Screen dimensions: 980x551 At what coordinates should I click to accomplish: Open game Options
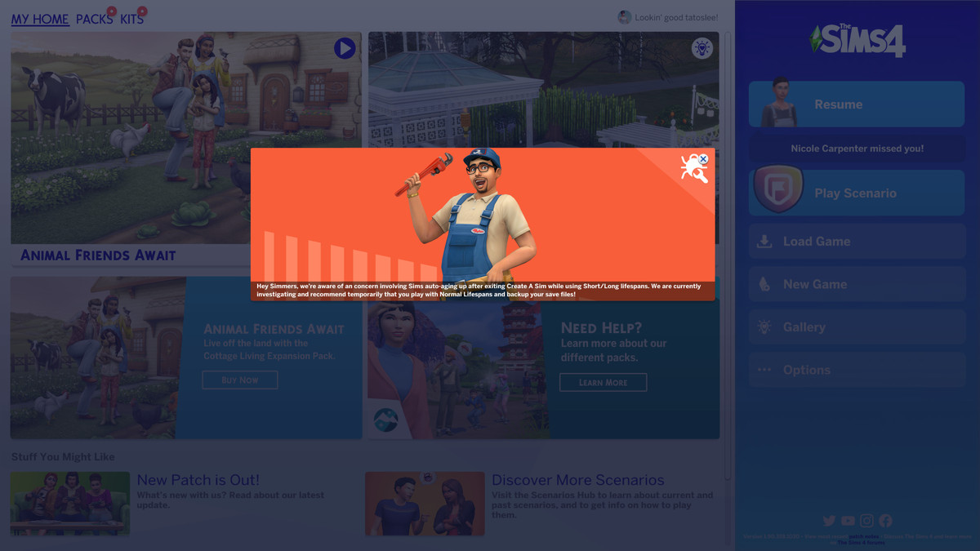pos(857,370)
